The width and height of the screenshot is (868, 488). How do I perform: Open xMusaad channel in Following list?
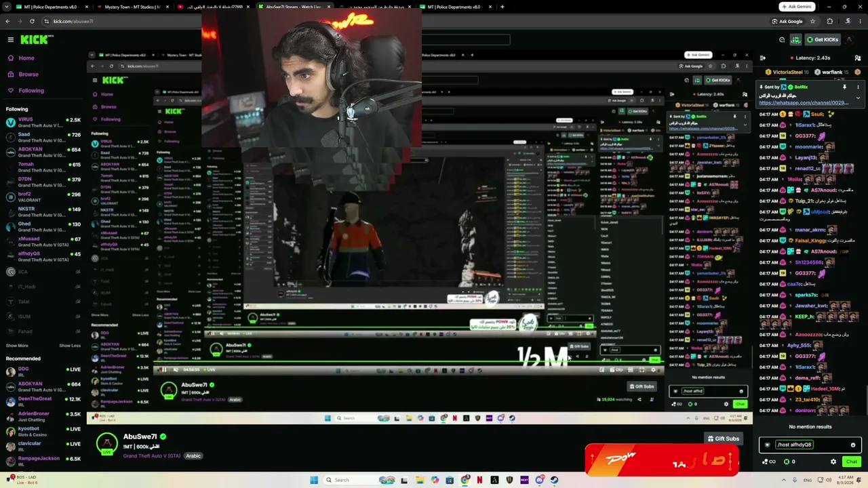[x=43, y=242]
